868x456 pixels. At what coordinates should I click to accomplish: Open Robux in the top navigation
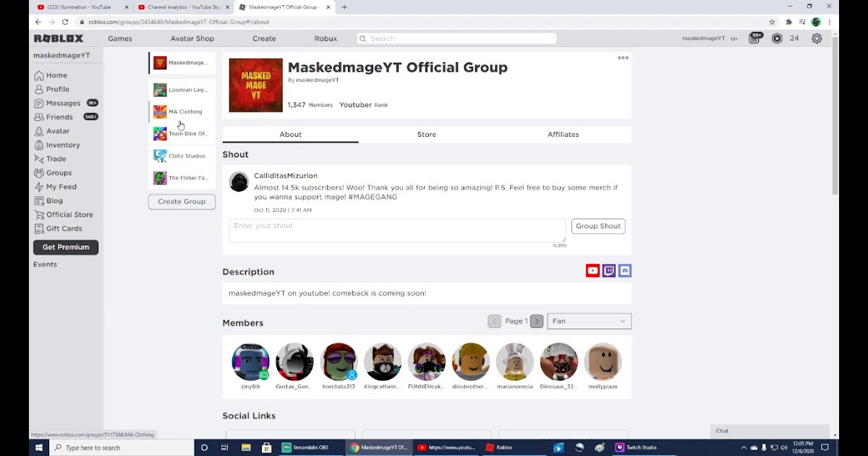[x=326, y=38]
